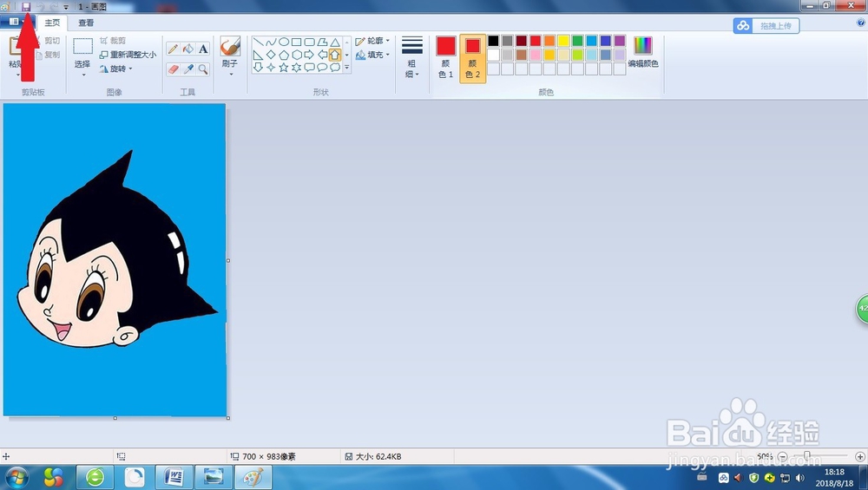
Task: Click 编辑颜色 (Edit colors) button
Action: point(642,52)
